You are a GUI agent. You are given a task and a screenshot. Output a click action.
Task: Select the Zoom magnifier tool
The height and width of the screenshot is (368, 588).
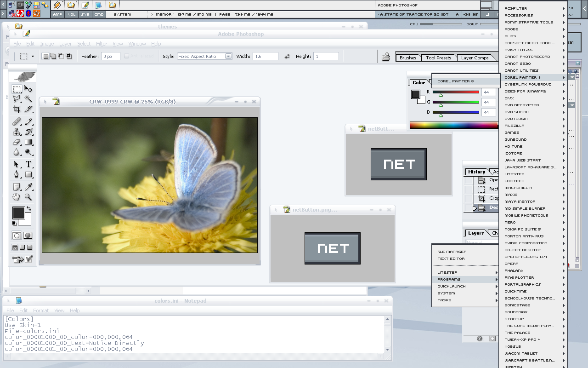[28, 197]
